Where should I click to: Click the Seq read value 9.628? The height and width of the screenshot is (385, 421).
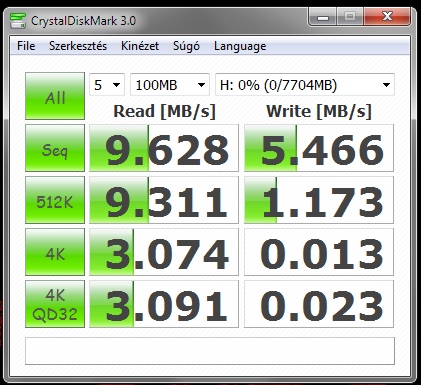[x=164, y=148]
